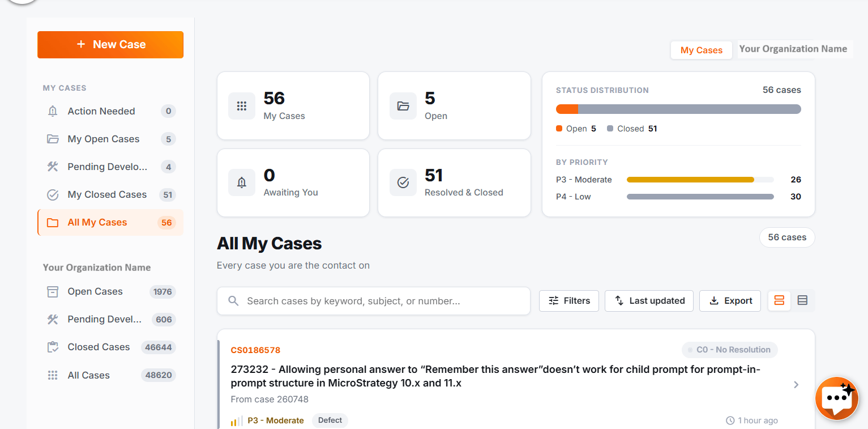Focus the Search cases input field
Image resolution: width=868 pixels, height=429 pixels.
point(374,301)
